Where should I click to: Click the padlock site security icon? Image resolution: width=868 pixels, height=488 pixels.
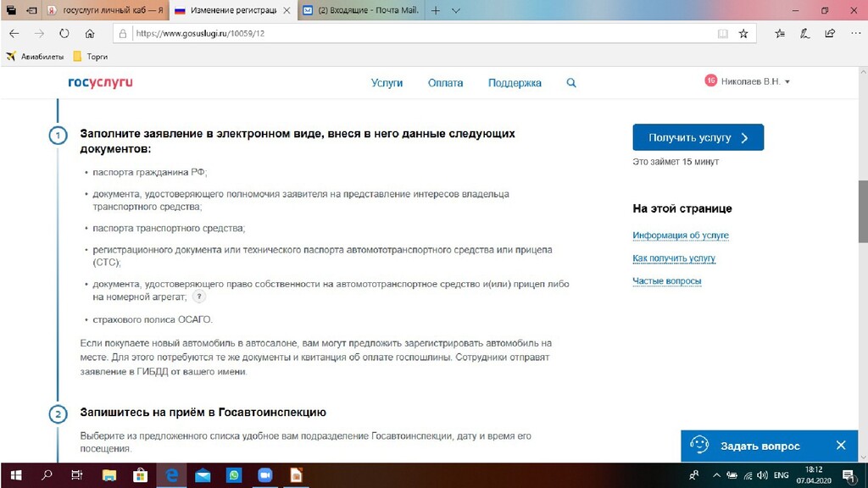[123, 34]
